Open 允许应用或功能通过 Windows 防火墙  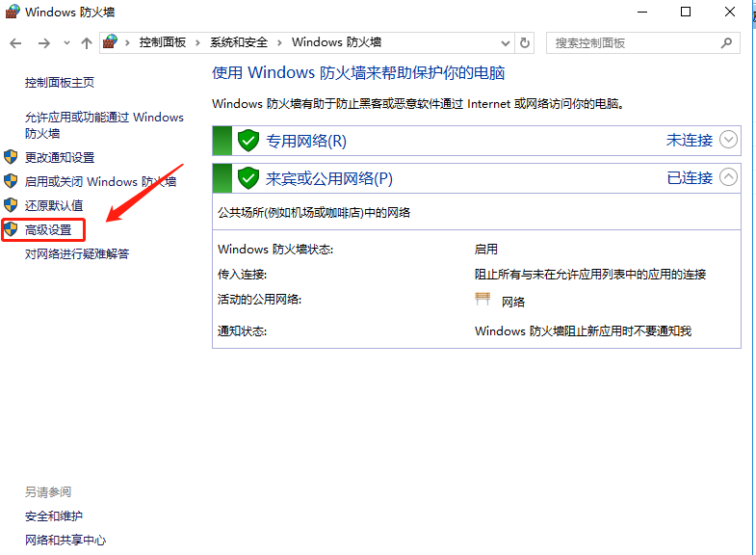tap(104, 125)
